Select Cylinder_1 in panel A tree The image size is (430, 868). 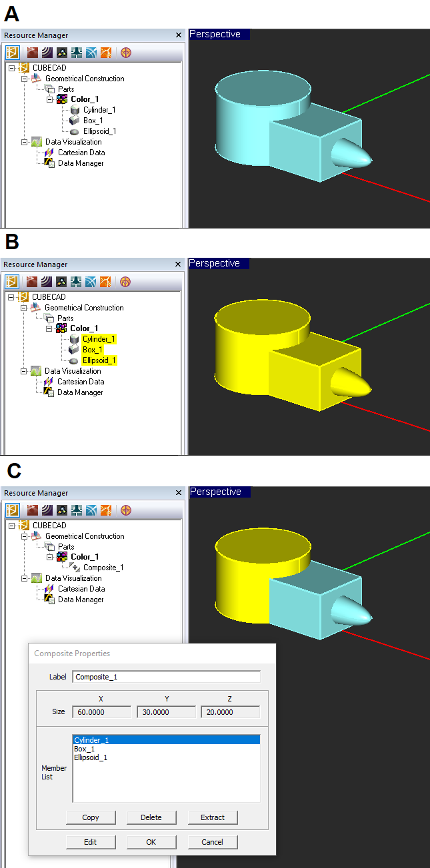99,110
